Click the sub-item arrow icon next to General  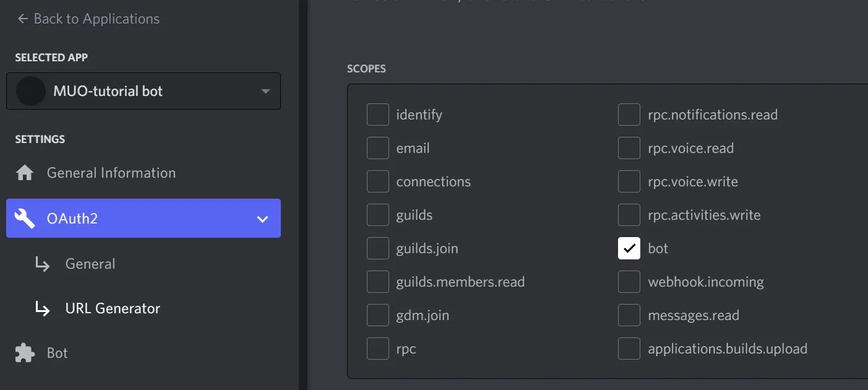pyautogui.click(x=42, y=264)
